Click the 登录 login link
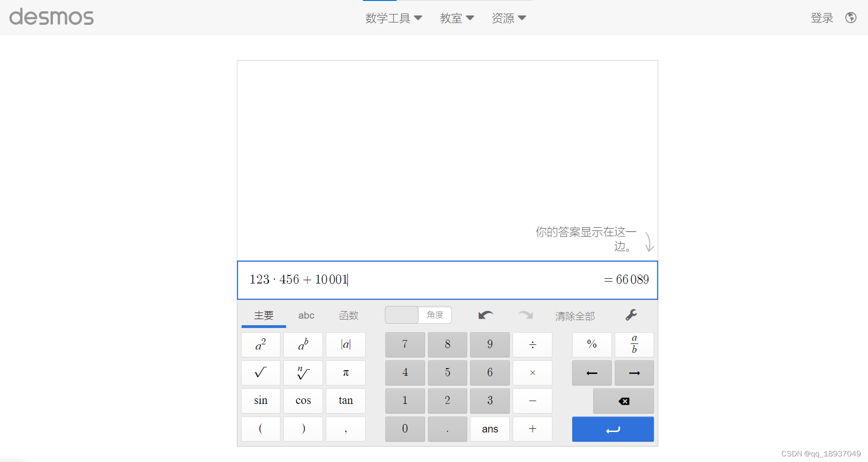This screenshot has height=462, width=868. [822, 18]
